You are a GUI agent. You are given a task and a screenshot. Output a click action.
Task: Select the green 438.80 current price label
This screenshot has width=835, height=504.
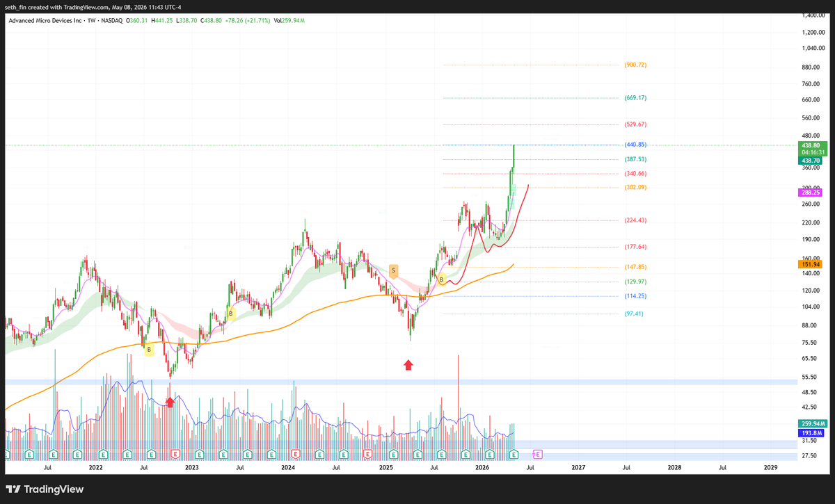[811, 145]
